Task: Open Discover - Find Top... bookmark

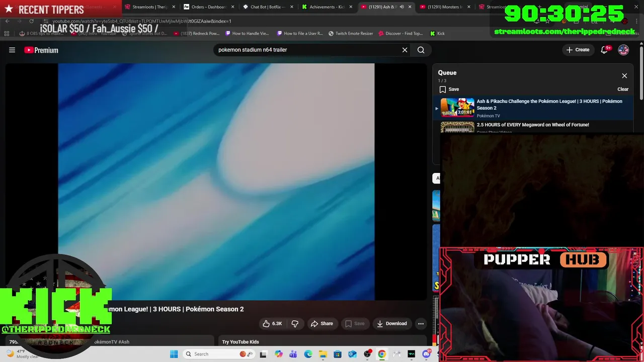Action: [401, 34]
